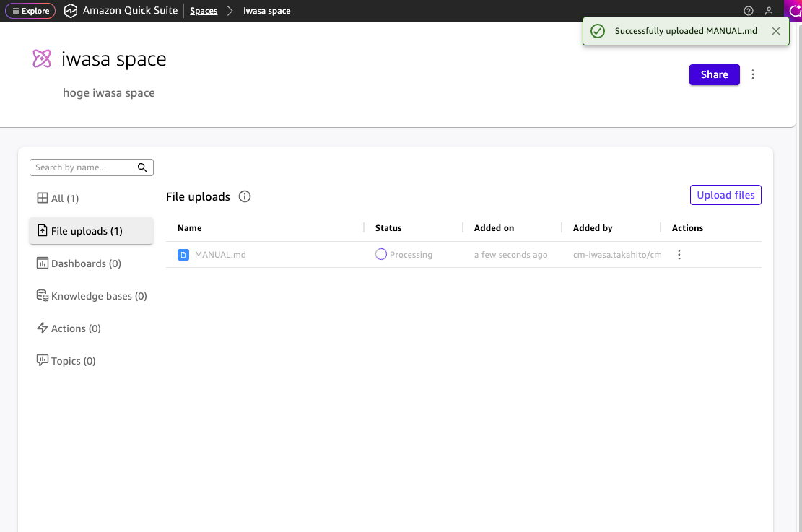The height and width of the screenshot is (532, 802).
Task: Open actions menu for MANUAL.md row
Action: (x=679, y=255)
